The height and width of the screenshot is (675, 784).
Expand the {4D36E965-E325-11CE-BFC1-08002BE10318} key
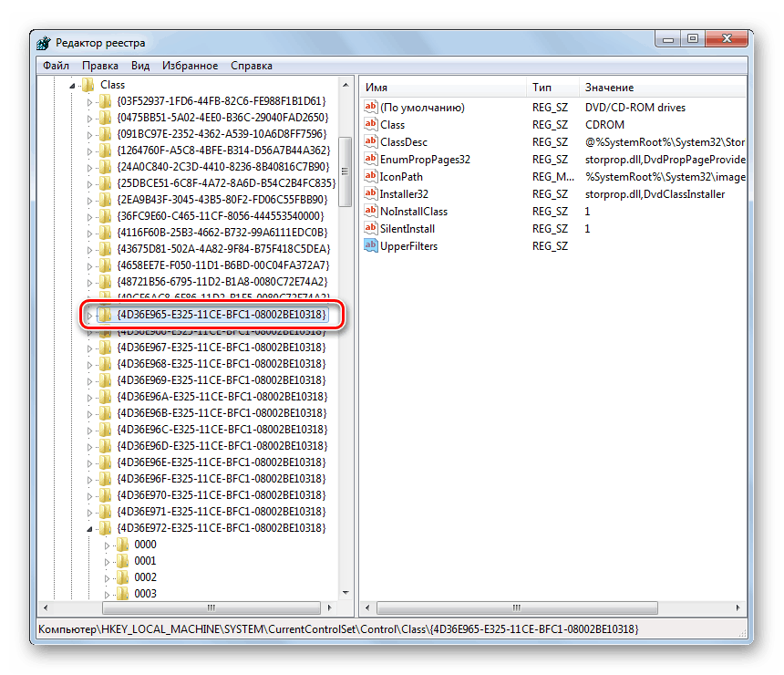tap(89, 316)
